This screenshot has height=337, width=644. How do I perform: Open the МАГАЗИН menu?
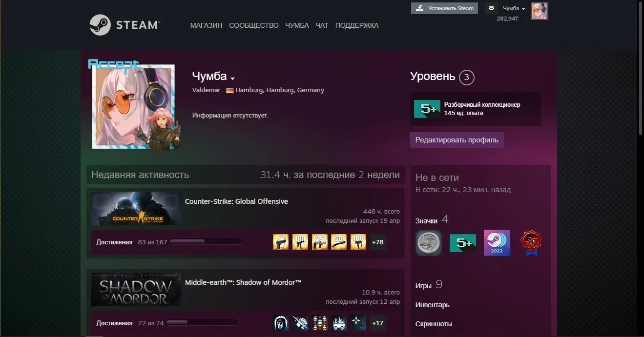(206, 25)
